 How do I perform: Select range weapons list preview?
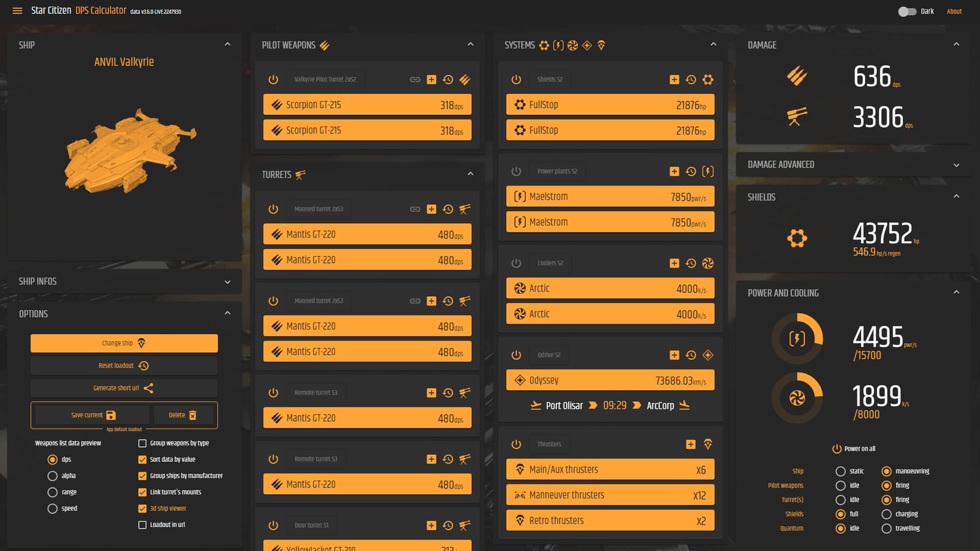52,492
